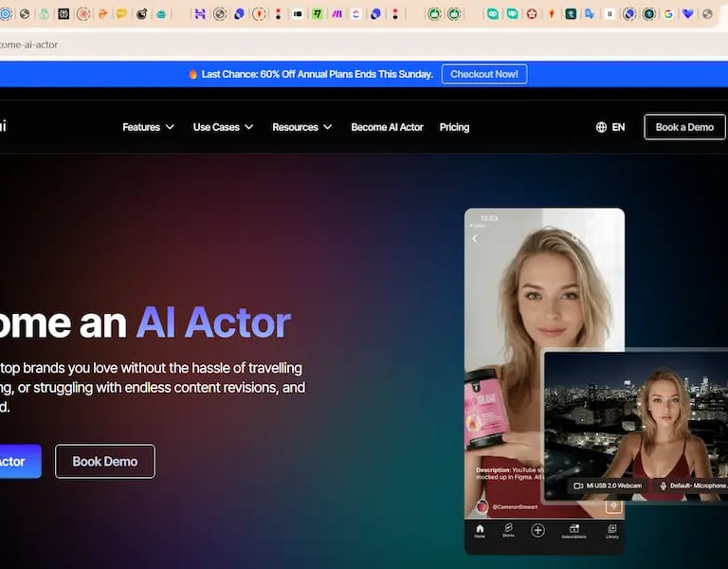
Task: Click the EN language label
Action: [x=618, y=127]
